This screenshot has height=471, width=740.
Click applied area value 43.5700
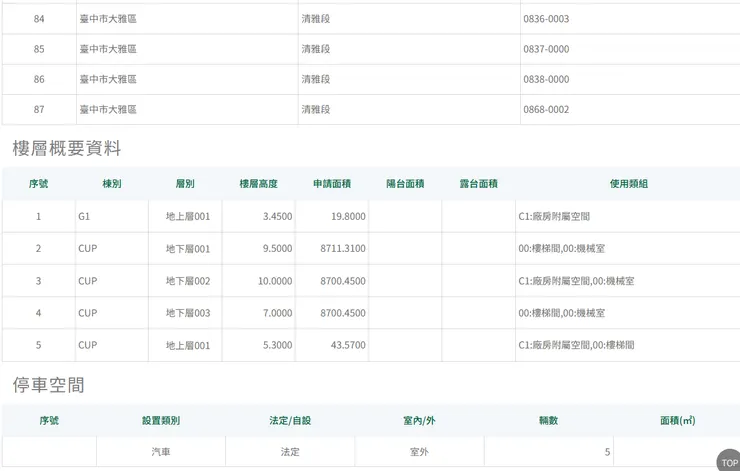pyautogui.click(x=348, y=345)
